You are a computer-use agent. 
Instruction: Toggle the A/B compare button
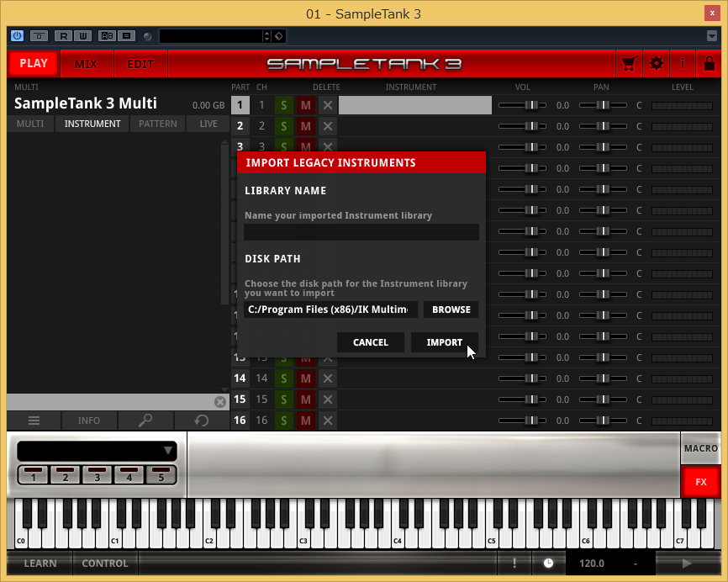tap(108, 36)
